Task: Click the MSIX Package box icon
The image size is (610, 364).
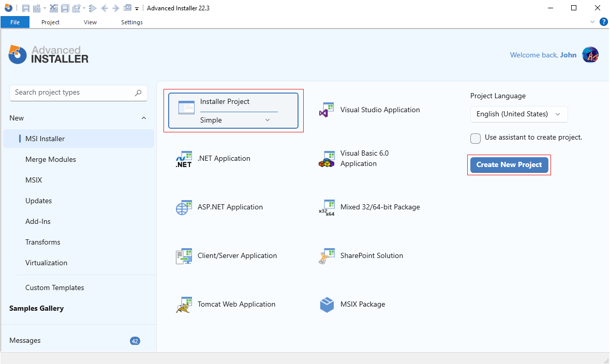Action: tap(327, 305)
